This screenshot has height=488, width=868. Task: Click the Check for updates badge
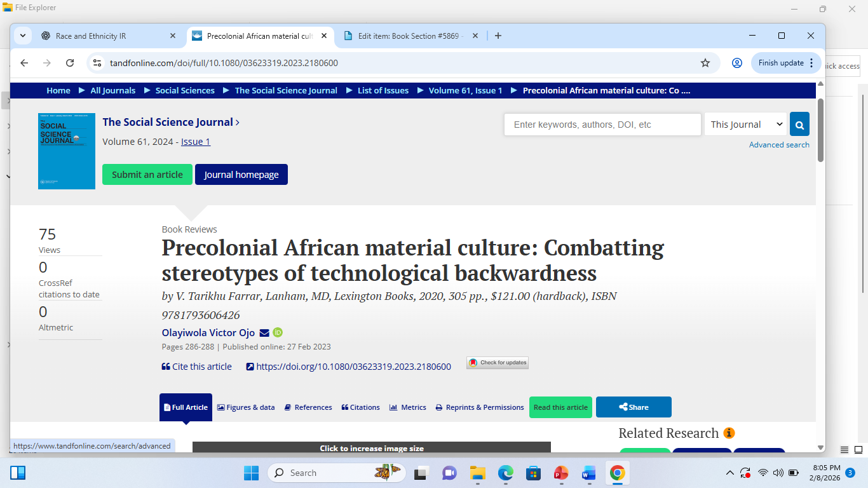coord(498,363)
